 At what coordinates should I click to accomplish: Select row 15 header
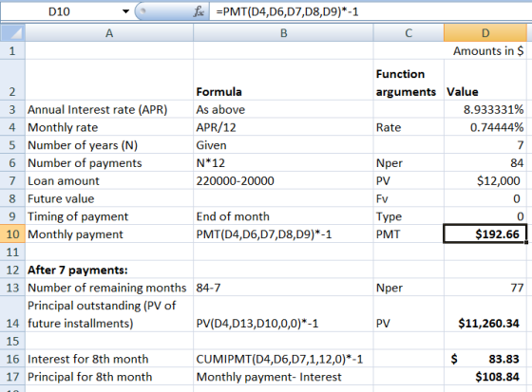coord(12,341)
